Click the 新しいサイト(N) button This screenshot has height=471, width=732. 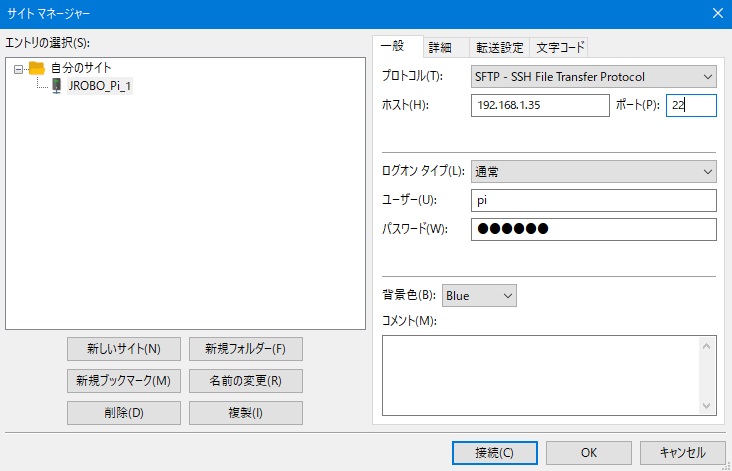click(124, 349)
